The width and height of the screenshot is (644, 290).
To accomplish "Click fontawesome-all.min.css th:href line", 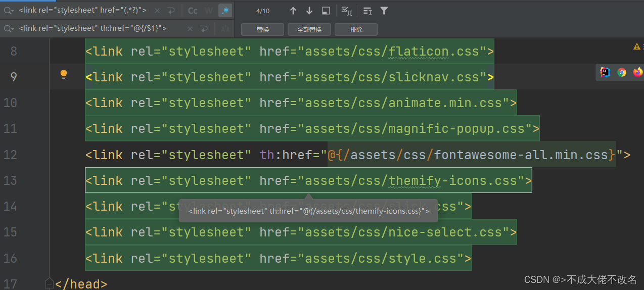I will coord(358,155).
